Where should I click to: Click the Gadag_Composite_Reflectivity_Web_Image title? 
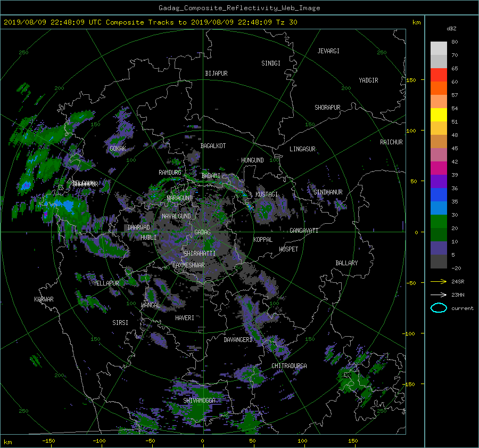(239, 8)
